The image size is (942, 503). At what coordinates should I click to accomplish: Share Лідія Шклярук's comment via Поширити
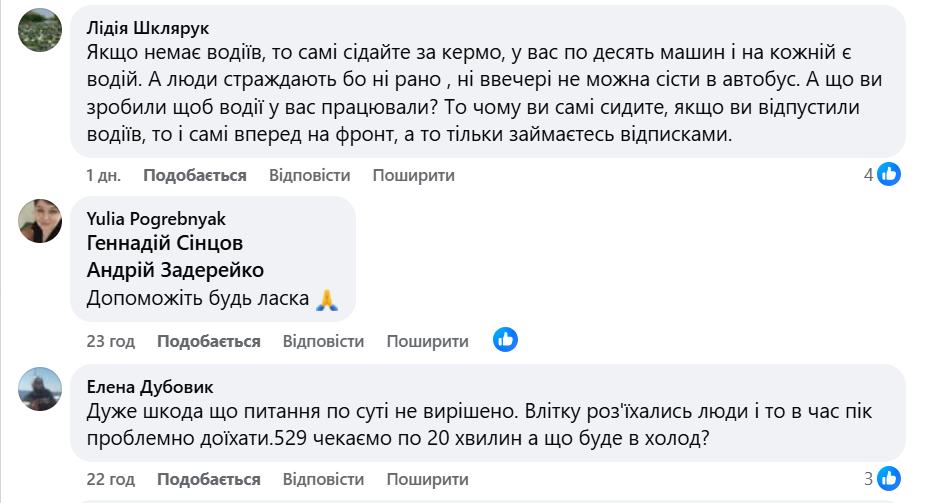(413, 175)
